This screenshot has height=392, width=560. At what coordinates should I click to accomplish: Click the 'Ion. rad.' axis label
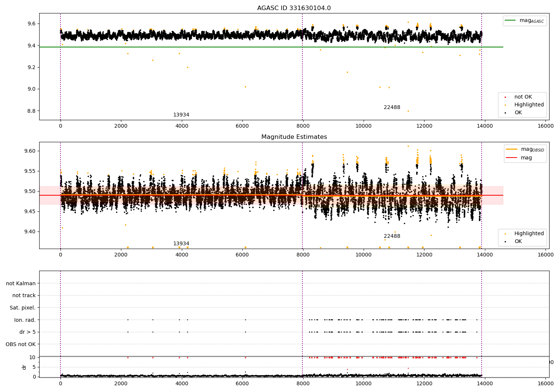click(25, 320)
